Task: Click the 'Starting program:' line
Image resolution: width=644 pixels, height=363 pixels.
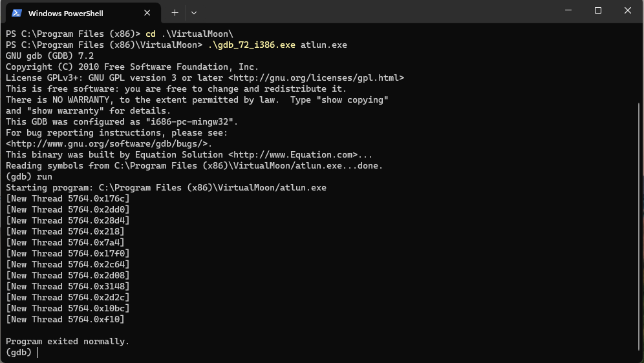Action: coord(166,188)
